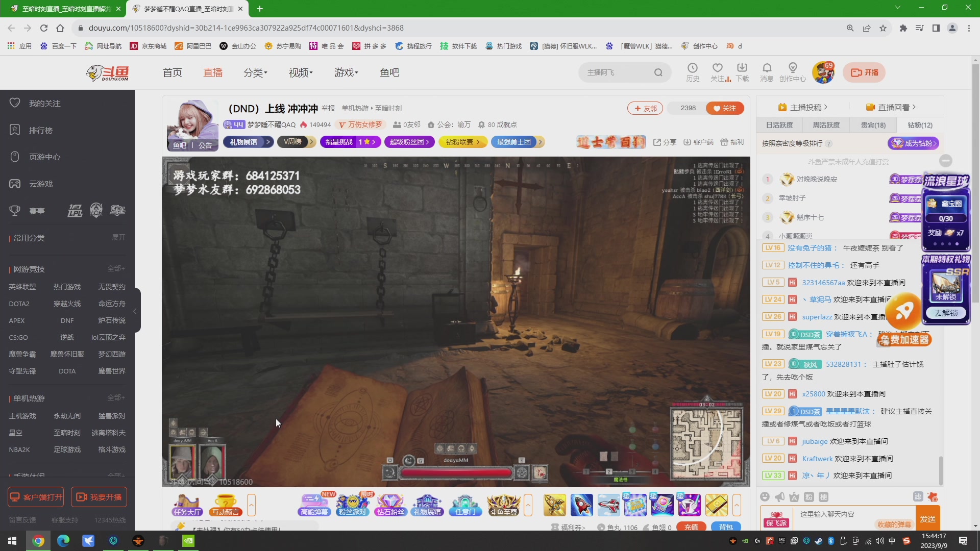The height and width of the screenshot is (551, 980).
Task: Click the 成为钻粉 button
Action: [x=914, y=143]
